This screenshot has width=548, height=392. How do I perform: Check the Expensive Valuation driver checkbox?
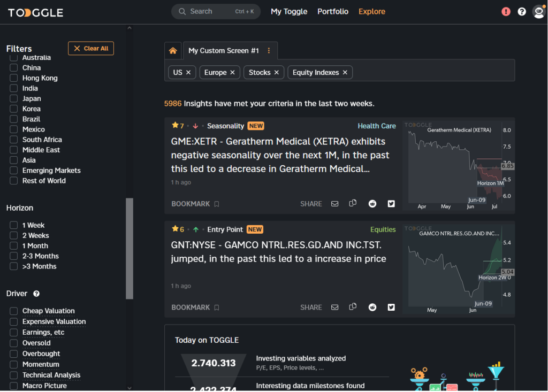pyautogui.click(x=13, y=322)
